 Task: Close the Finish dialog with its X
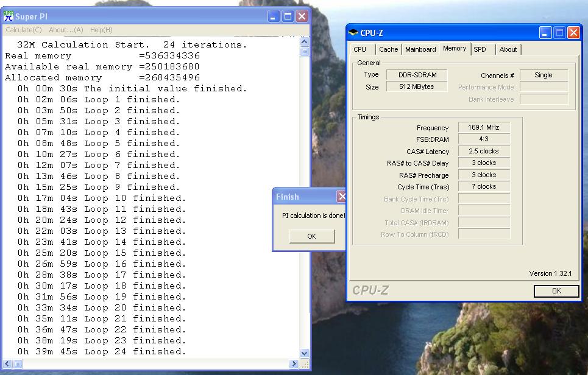[x=341, y=196]
